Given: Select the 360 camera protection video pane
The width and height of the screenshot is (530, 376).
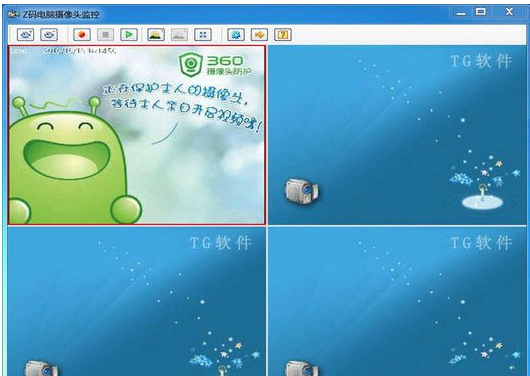Looking at the screenshot, I should click(137, 135).
